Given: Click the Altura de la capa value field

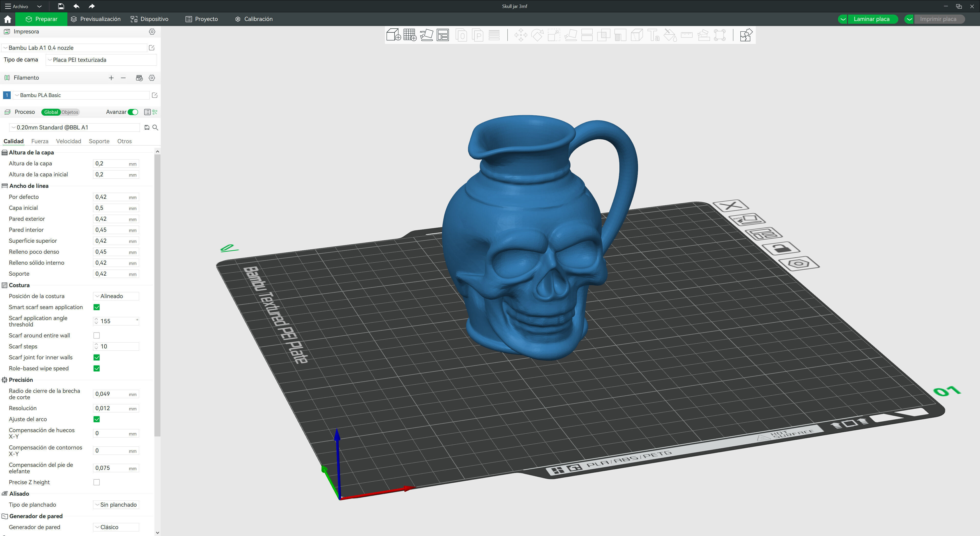Looking at the screenshot, I should pos(116,164).
